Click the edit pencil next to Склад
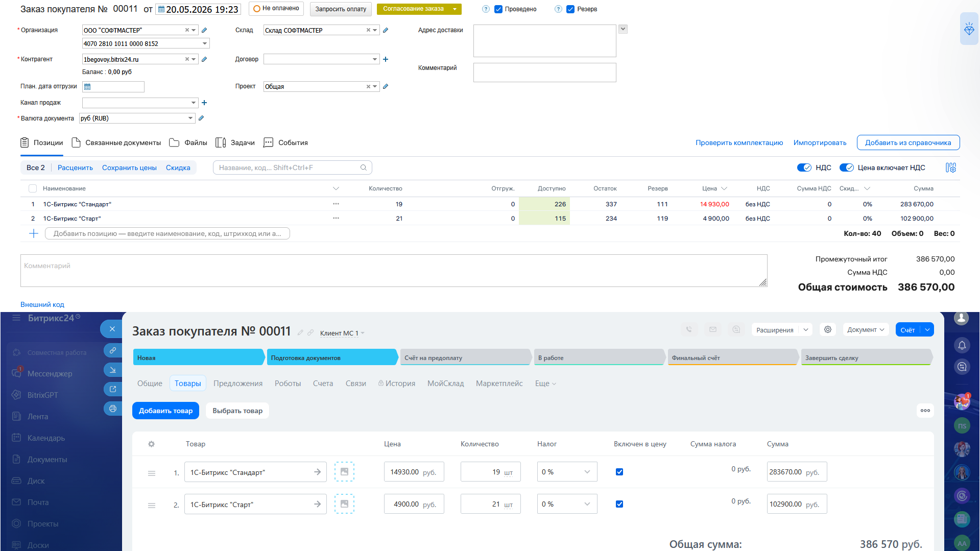 click(x=386, y=30)
